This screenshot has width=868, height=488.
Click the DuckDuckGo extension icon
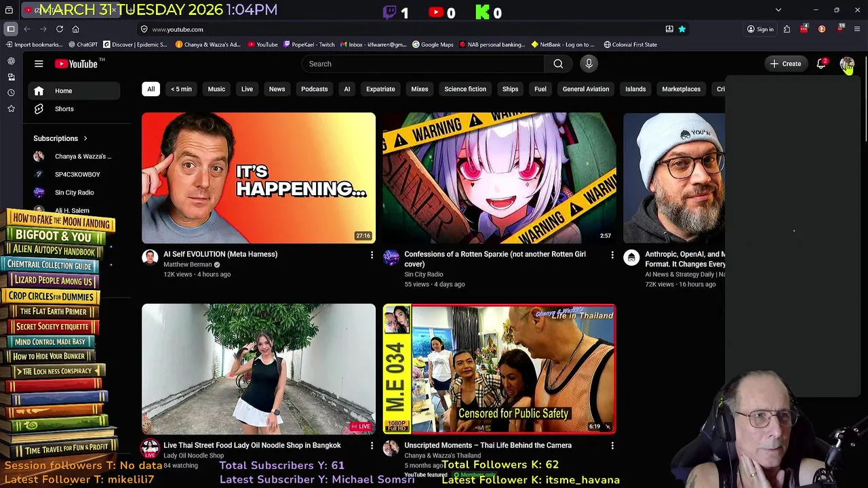pyautogui.click(x=822, y=29)
